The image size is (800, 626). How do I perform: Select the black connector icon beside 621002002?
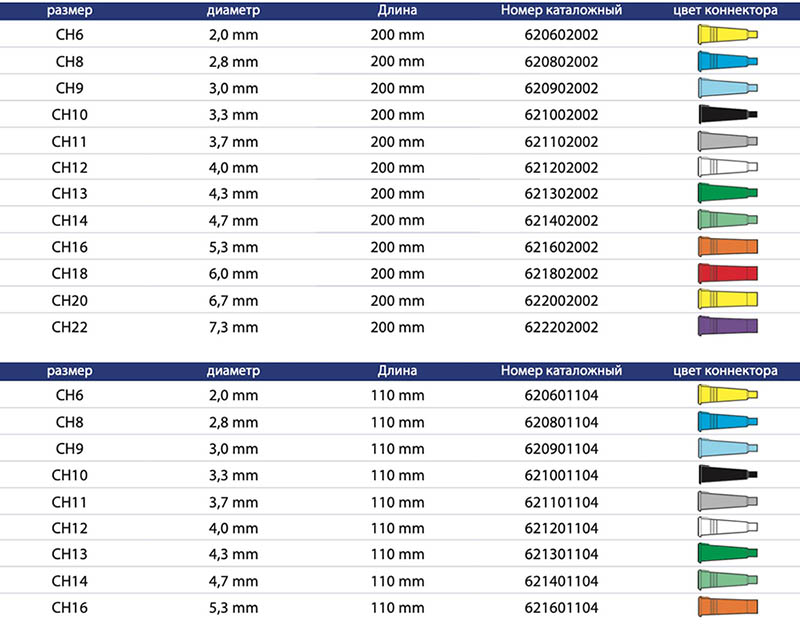coord(728,114)
